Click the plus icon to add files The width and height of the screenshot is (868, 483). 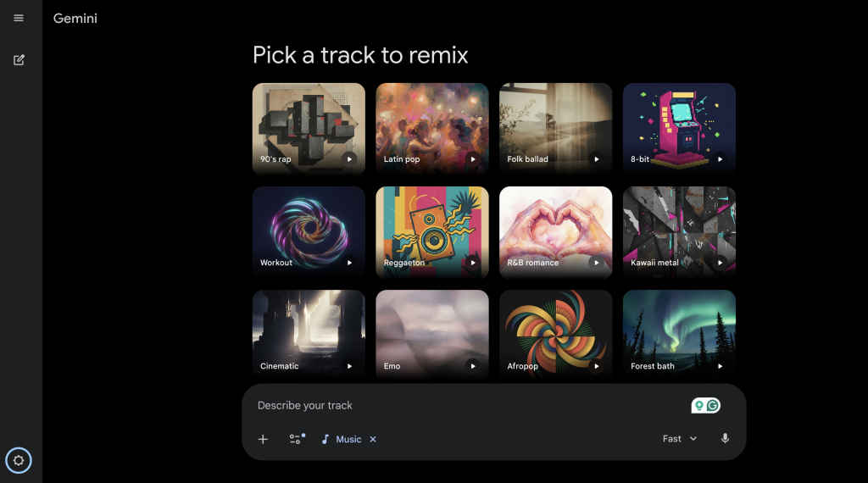click(263, 439)
